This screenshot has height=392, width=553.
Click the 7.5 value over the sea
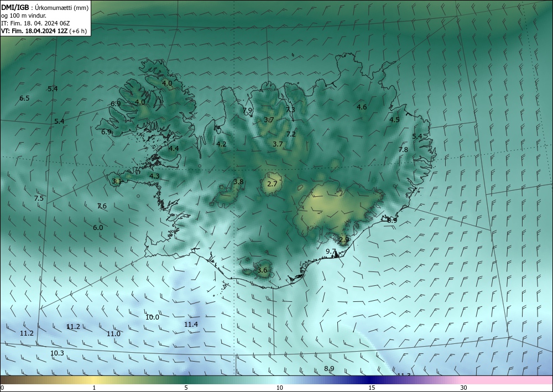pyautogui.click(x=39, y=198)
